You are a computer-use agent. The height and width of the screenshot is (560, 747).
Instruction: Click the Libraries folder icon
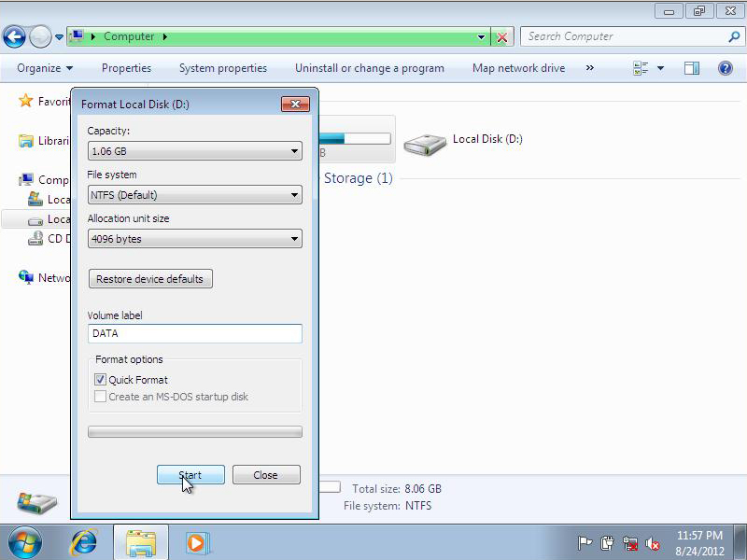[26, 141]
